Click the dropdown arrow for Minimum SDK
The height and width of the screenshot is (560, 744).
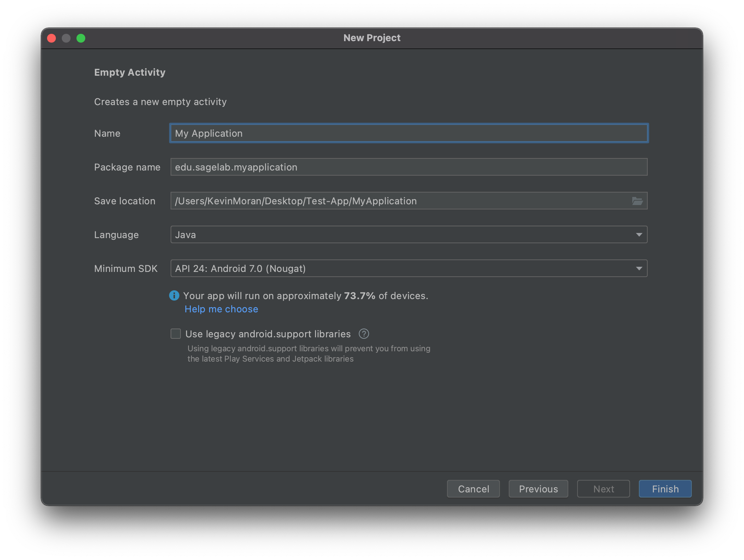tap(639, 268)
